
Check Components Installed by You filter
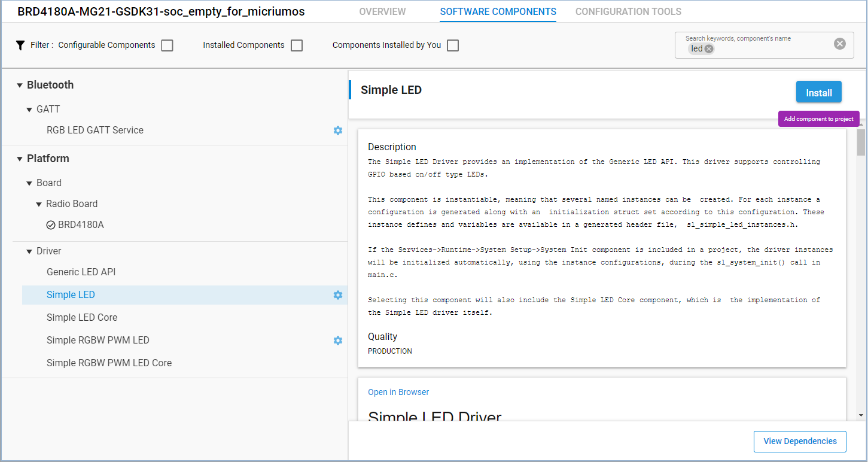(x=453, y=45)
